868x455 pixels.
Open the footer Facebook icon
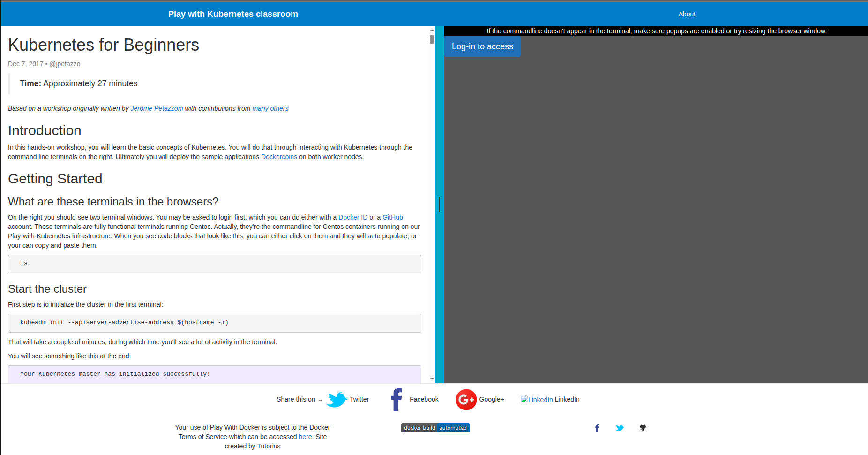pyautogui.click(x=597, y=428)
